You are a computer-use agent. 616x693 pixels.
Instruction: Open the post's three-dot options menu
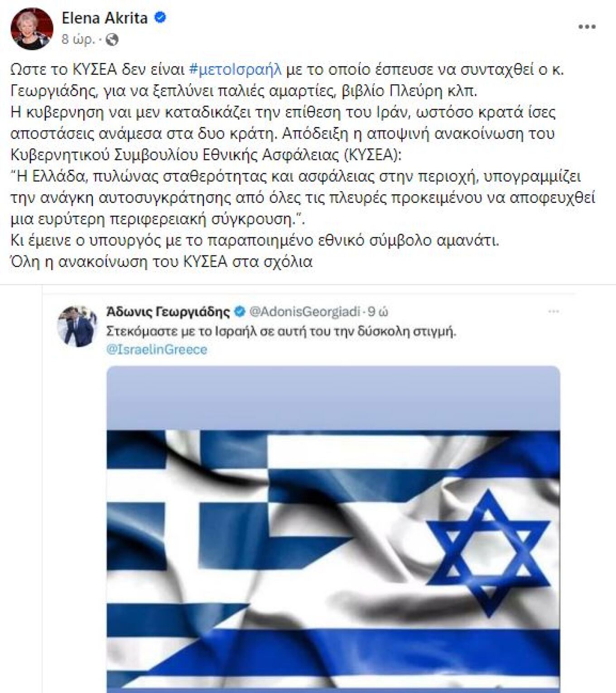pyautogui.click(x=587, y=27)
